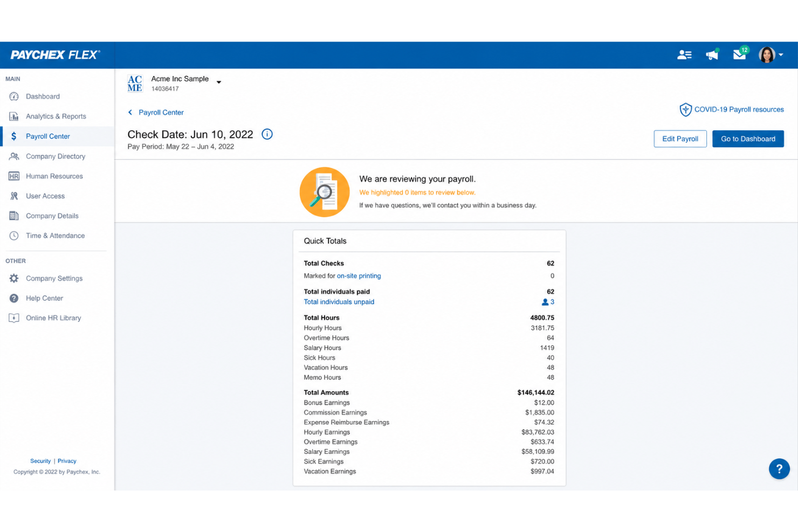Click the Pay Period May 22 – Jun 4 text
Image resolution: width=798 pixels, height=532 pixels.
click(x=181, y=147)
